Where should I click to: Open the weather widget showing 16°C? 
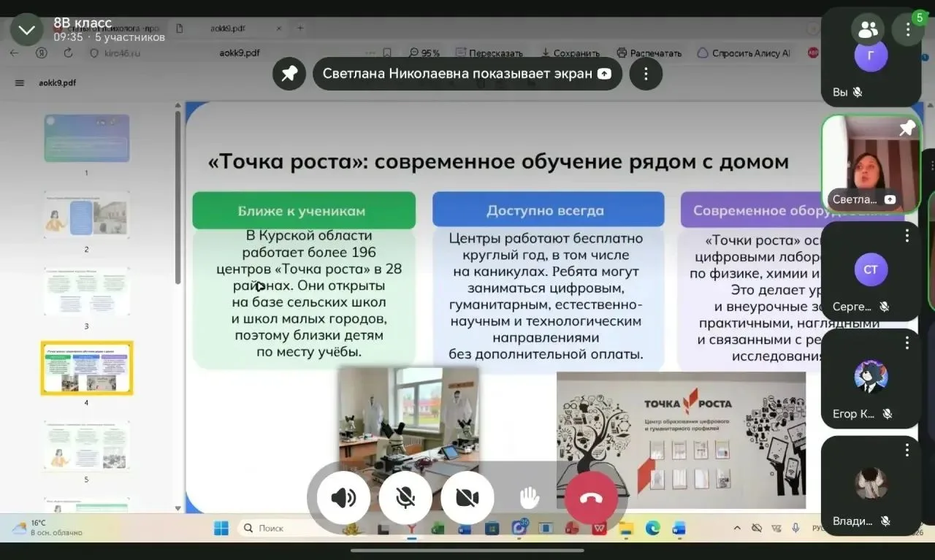click(x=48, y=527)
